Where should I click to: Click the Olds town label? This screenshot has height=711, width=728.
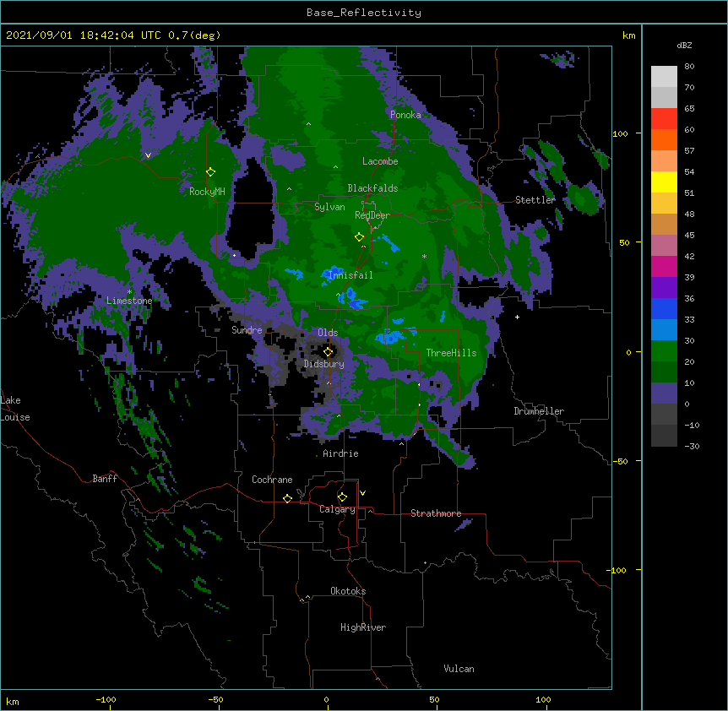pos(328,333)
